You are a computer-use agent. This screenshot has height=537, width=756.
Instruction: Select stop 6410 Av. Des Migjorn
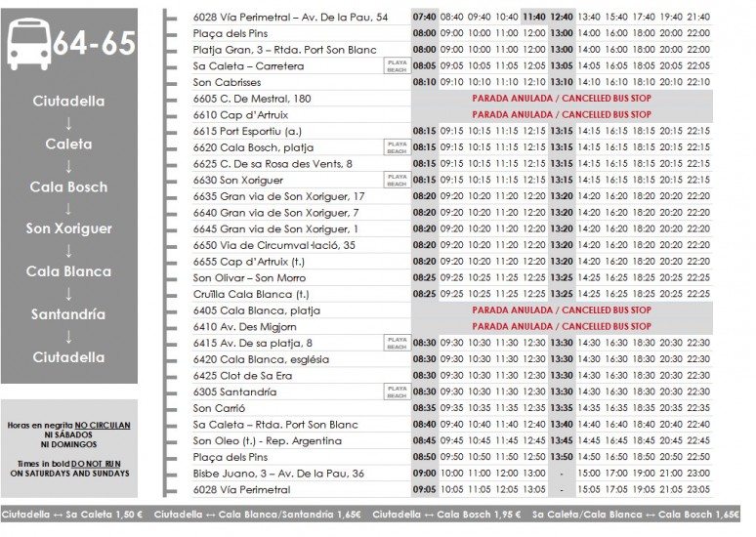[244, 327]
